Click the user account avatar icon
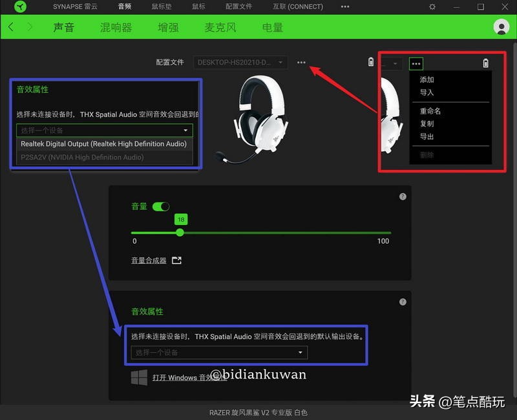 pos(501,27)
